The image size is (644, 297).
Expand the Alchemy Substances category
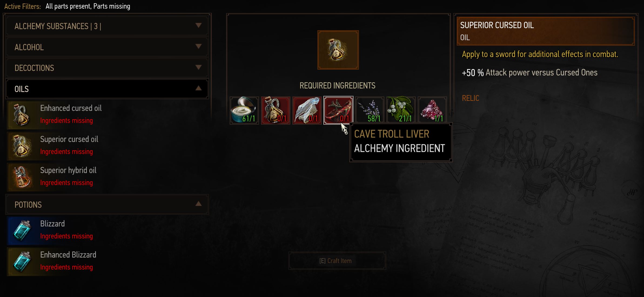tap(107, 26)
